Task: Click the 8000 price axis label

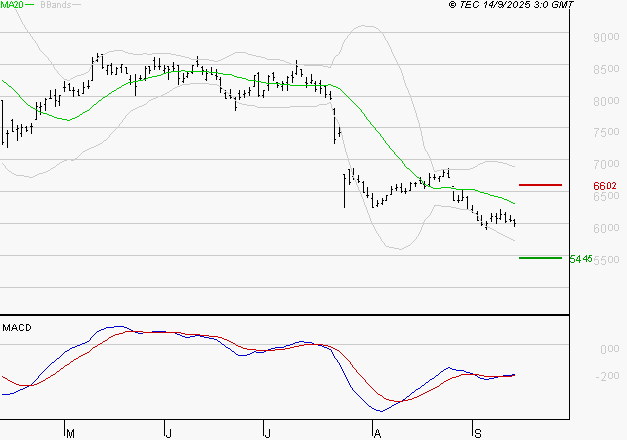Action: (606, 101)
